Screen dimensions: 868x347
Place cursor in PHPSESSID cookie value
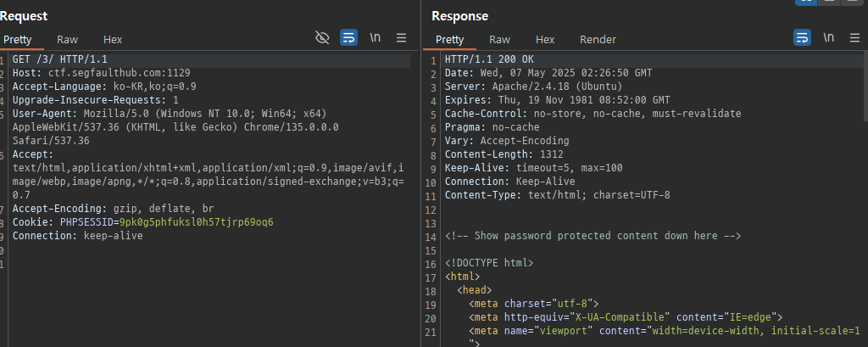[197, 222]
